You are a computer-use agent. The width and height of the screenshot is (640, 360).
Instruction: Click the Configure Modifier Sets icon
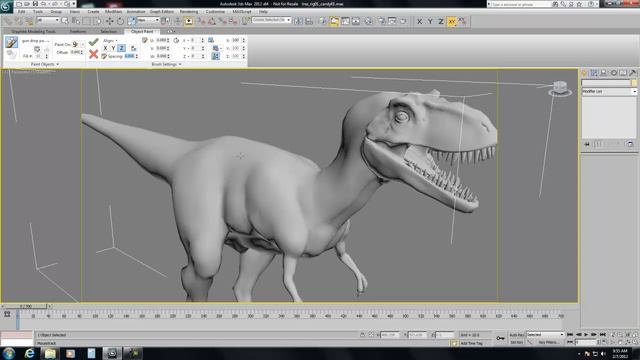[x=630, y=144]
